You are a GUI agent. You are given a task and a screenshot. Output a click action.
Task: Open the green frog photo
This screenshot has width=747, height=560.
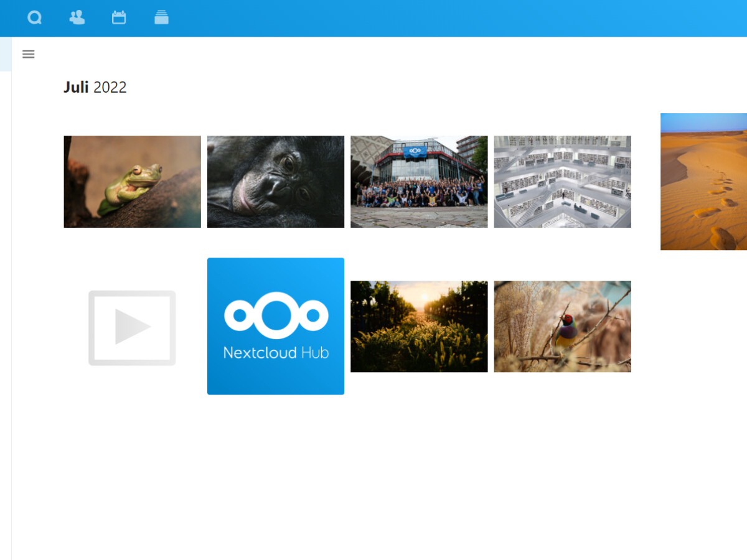133,182
